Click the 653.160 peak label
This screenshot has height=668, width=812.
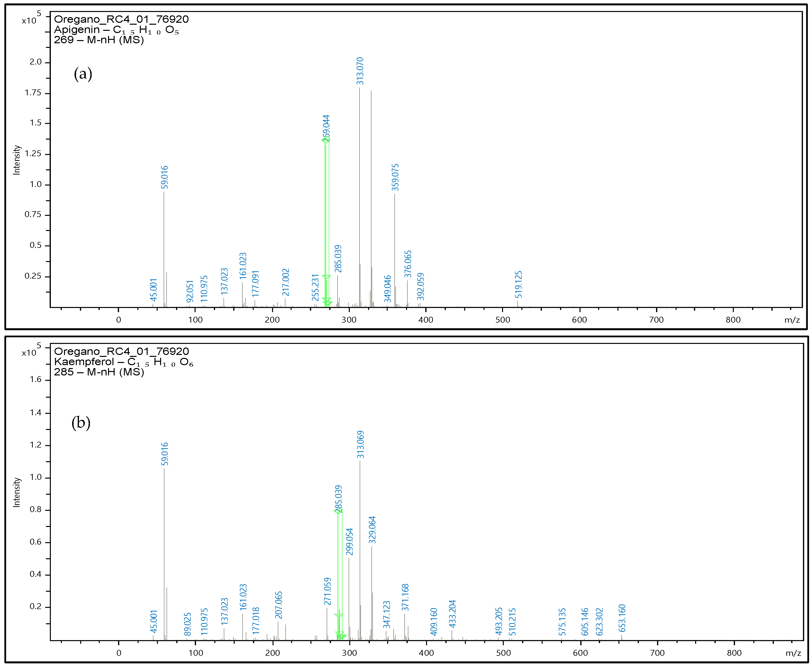[622, 618]
